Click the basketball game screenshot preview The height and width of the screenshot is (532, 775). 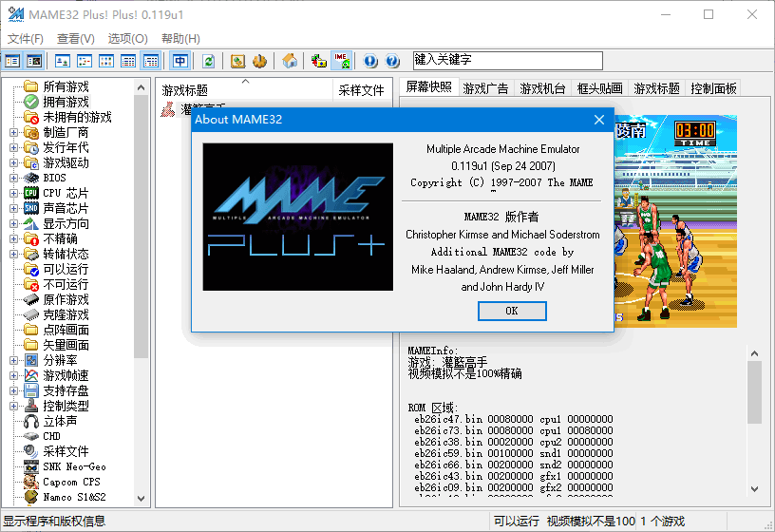675,221
